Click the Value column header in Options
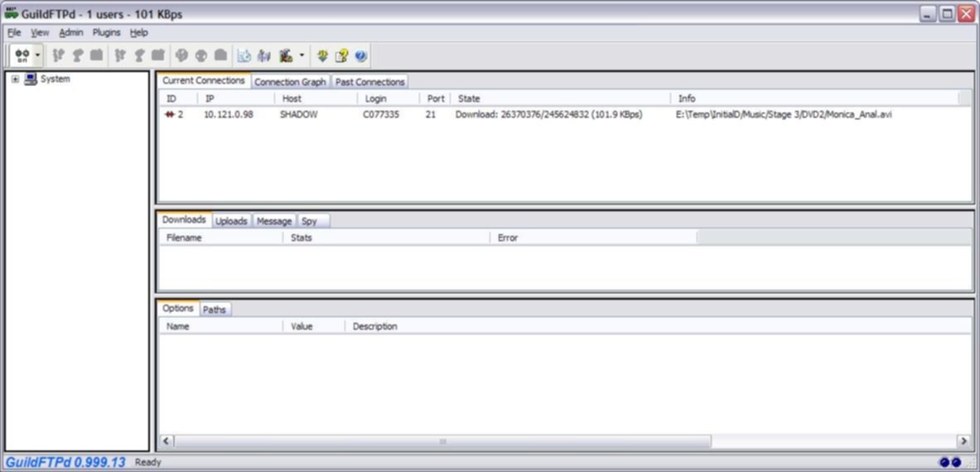The image size is (980, 472). (x=314, y=326)
